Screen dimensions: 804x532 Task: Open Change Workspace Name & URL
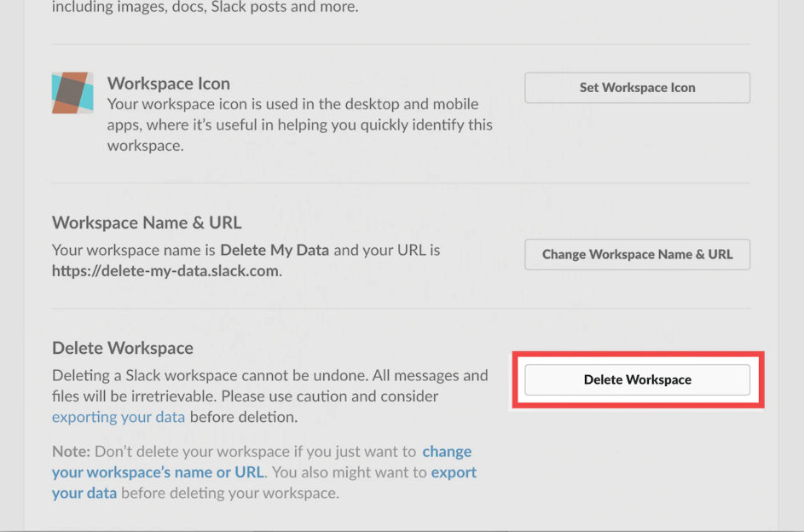point(637,254)
